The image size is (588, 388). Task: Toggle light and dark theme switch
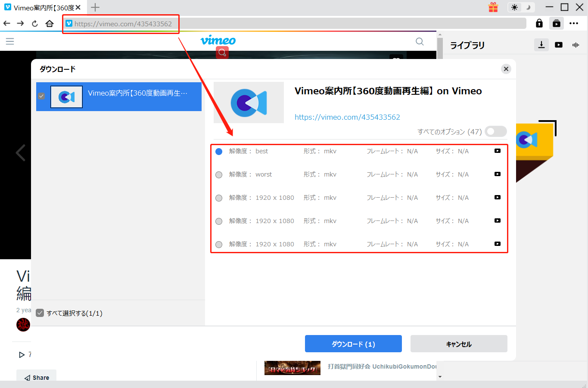pos(521,7)
